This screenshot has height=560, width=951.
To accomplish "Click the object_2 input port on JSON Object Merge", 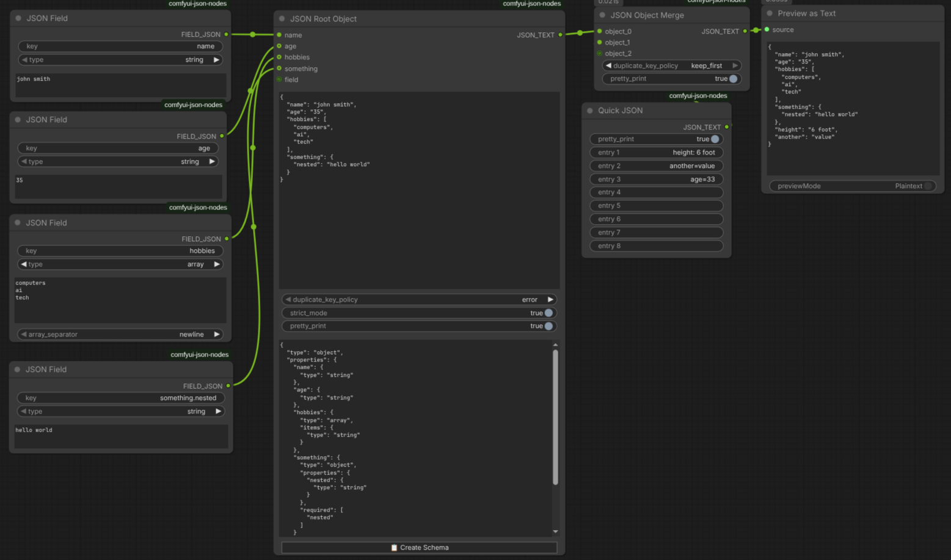I will pyautogui.click(x=600, y=53).
